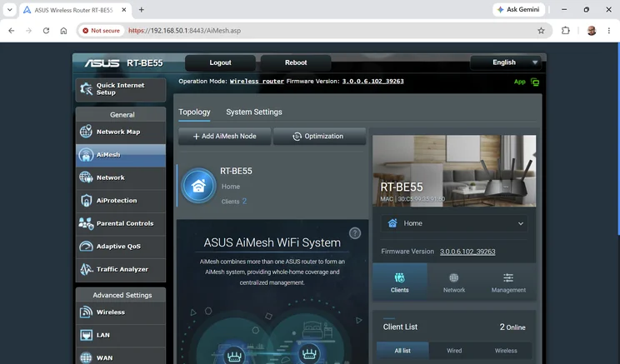The width and height of the screenshot is (620, 364).
Task: Open Network Map menu item label
Action: click(118, 132)
